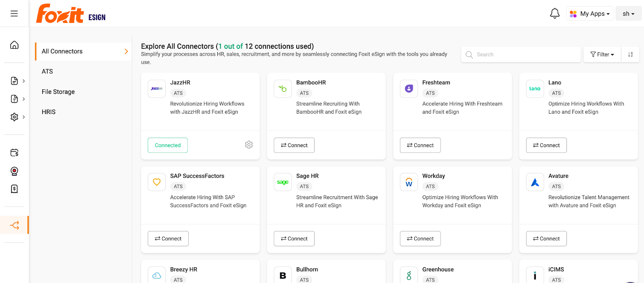Click the Avature logo icon
This screenshot has width=644, height=283.
tap(535, 182)
